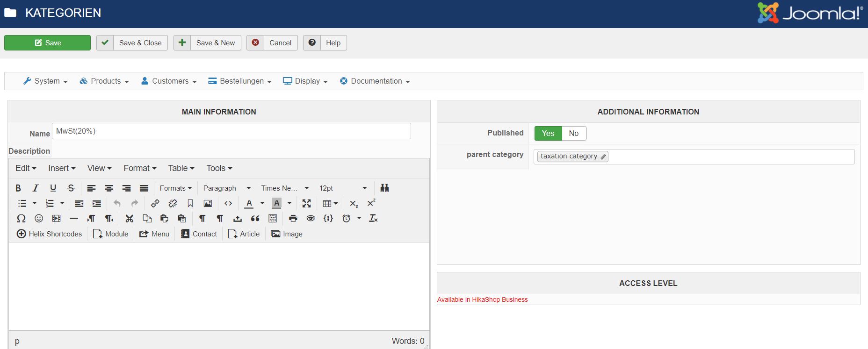Screen dimensions: 868x349
Task: Open the Products menu
Action: [104, 81]
